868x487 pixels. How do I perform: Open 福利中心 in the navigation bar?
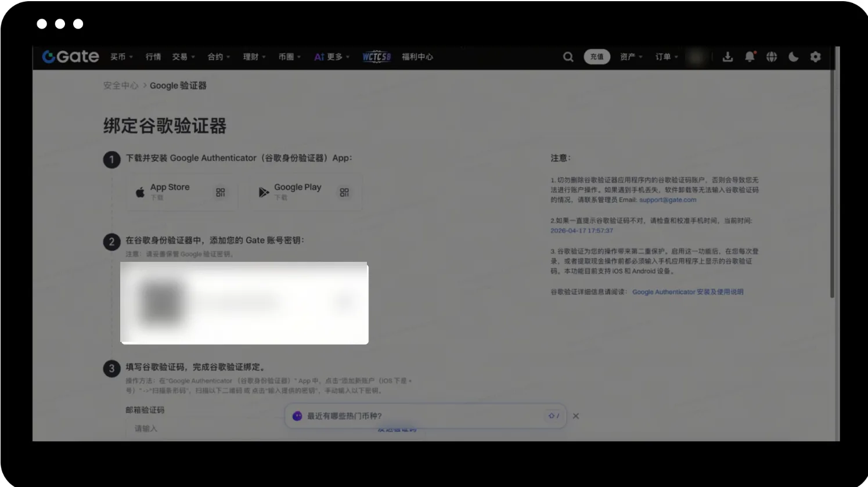417,57
